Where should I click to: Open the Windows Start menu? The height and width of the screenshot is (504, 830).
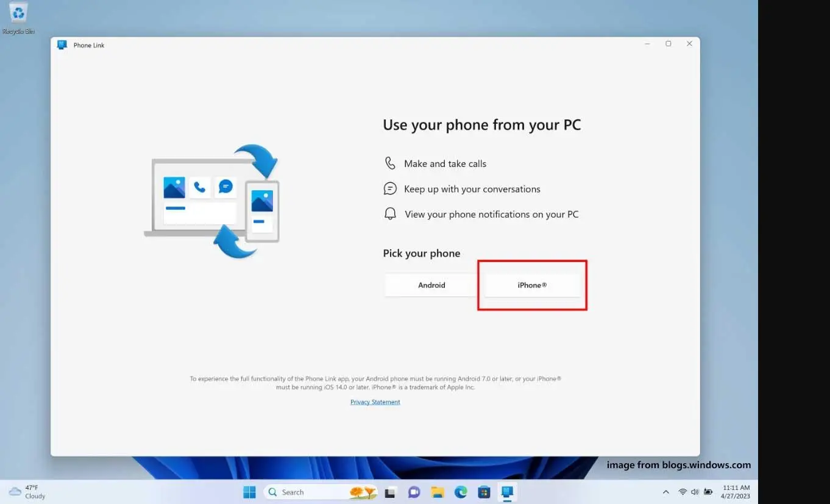(x=249, y=492)
